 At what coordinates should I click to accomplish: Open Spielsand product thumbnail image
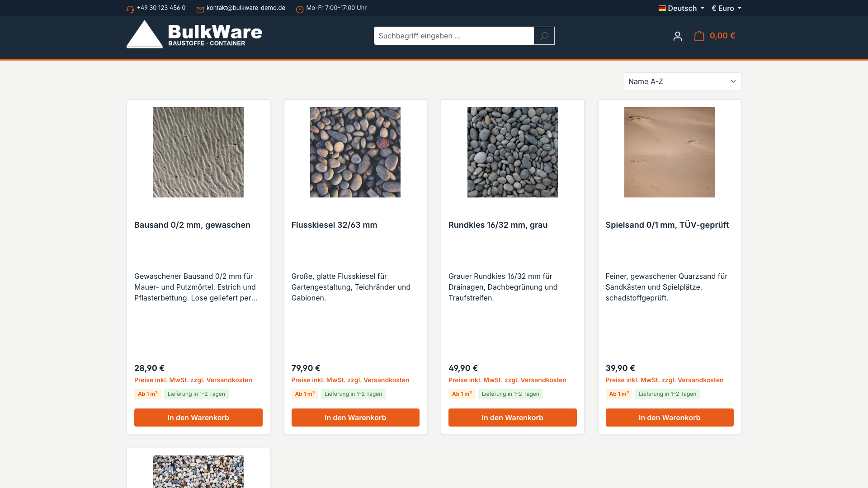tap(670, 152)
